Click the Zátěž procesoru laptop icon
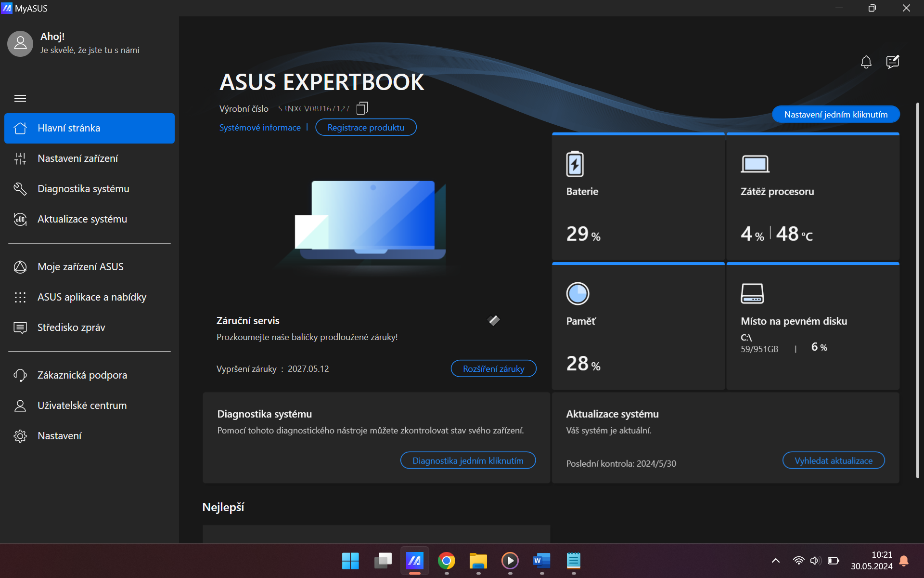The height and width of the screenshot is (578, 924). [x=755, y=164]
